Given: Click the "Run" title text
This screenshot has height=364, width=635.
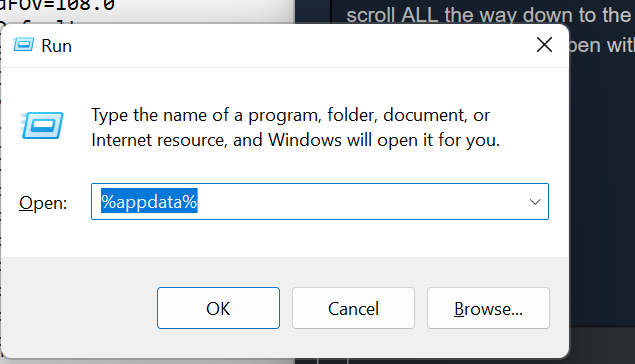Looking at the screenshot, I should point(56,46).
